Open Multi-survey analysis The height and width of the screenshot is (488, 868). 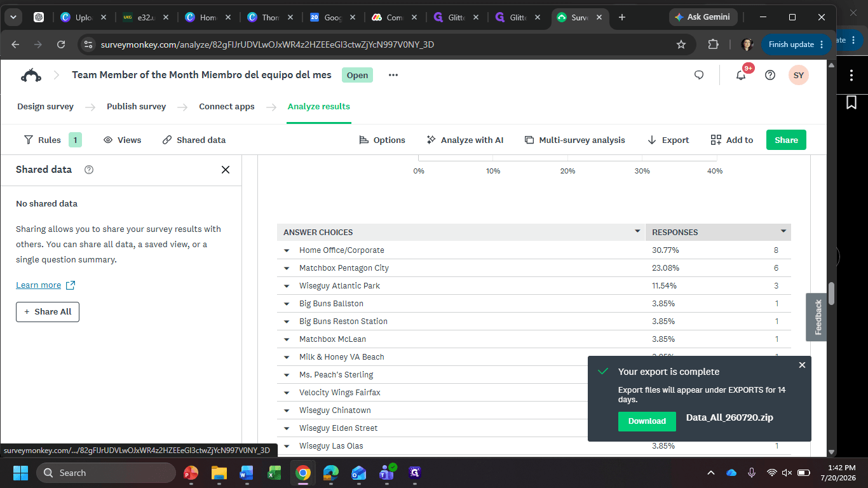575,140
